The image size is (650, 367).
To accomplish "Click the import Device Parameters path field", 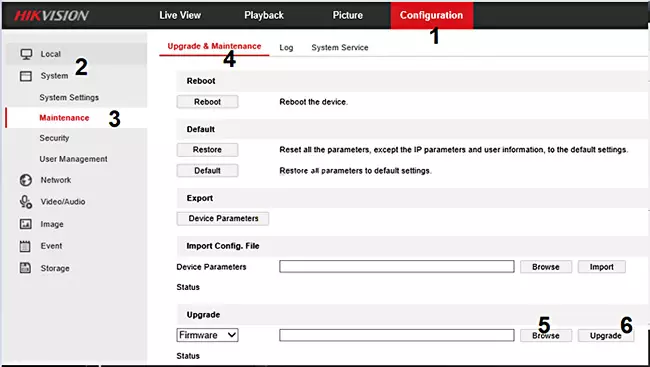I will (397, 266).
